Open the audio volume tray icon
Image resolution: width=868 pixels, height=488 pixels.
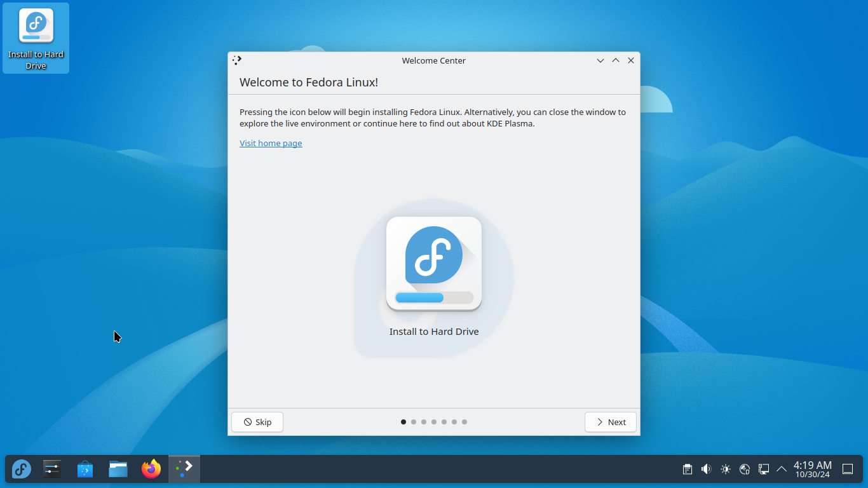tap(707, 470)
